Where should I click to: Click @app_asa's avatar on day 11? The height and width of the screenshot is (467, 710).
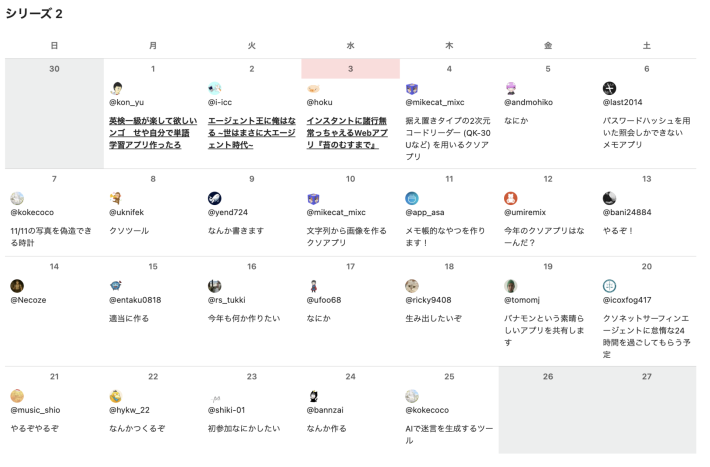click(412, 198)
